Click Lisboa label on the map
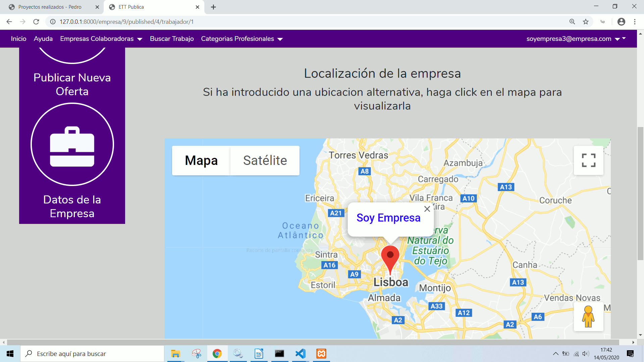The image size is (644, 362). pos(391,282)
